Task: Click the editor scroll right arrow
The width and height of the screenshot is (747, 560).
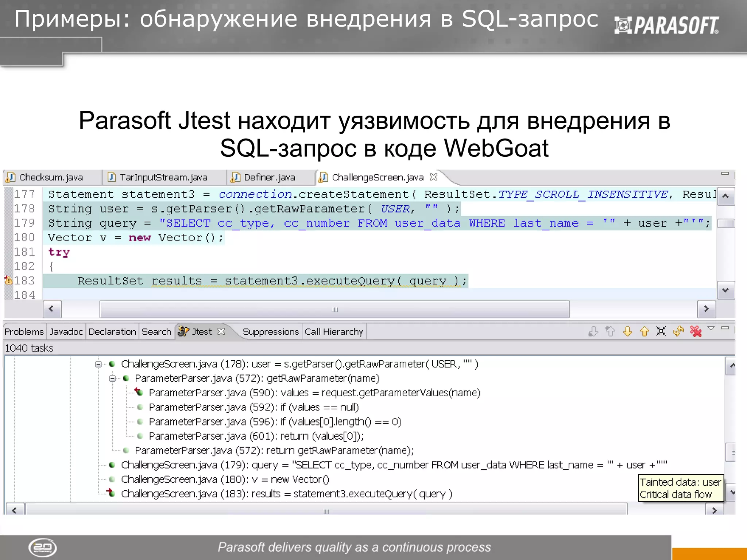Action: [707, 309]
